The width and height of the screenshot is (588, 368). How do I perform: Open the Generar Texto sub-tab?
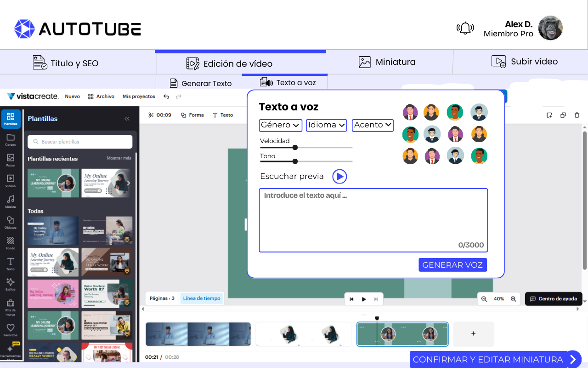[x=201, y=83]
